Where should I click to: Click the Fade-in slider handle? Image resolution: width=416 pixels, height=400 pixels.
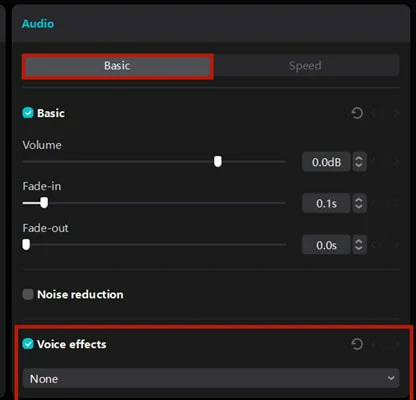(x=44, y=203)
